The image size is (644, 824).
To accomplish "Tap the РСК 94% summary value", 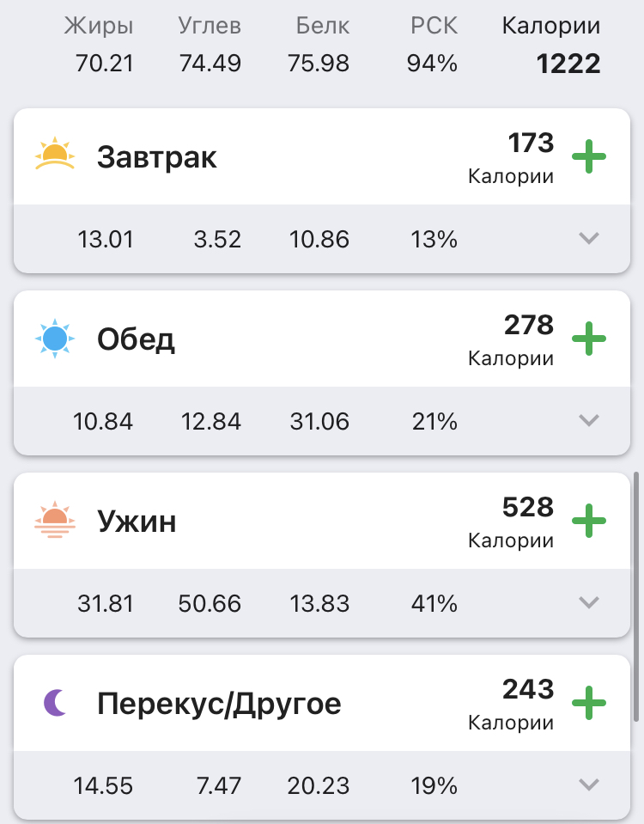I will (434, 64).
